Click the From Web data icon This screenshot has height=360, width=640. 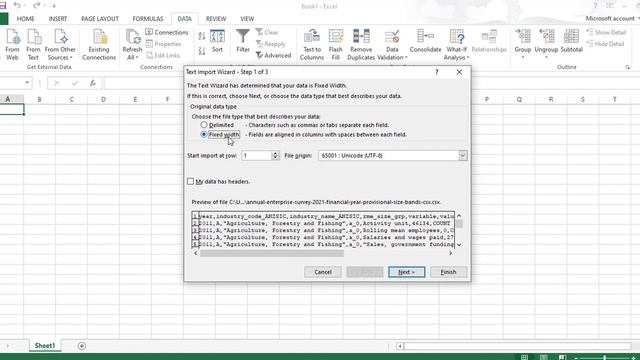coord(12,45)
